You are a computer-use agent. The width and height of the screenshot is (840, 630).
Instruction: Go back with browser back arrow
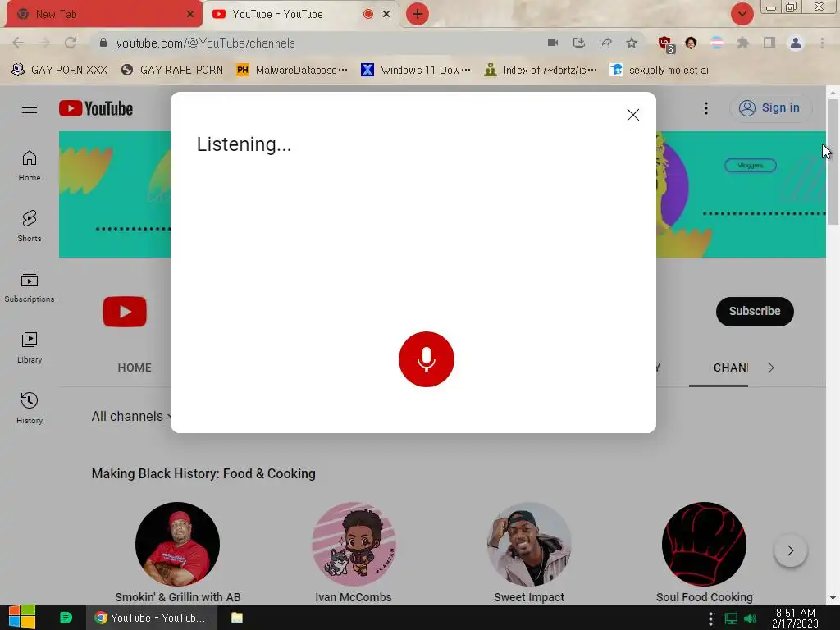click(18, 43)
